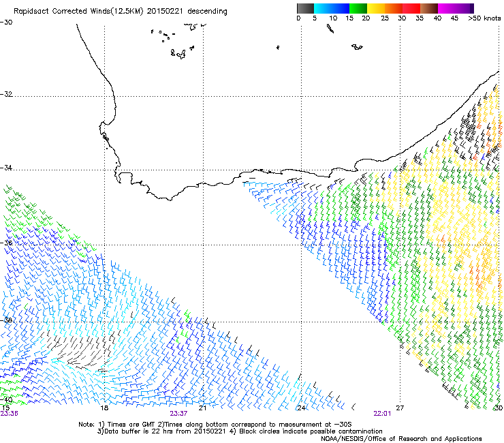Click the '24' longitude label
Viewport: 504px width, 443px height.
coord(301,408)
